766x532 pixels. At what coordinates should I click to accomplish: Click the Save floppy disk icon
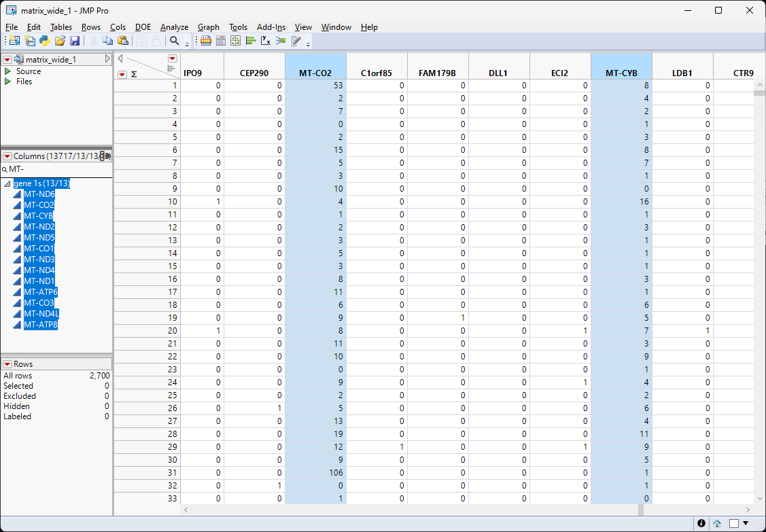[x=75, y=41]
